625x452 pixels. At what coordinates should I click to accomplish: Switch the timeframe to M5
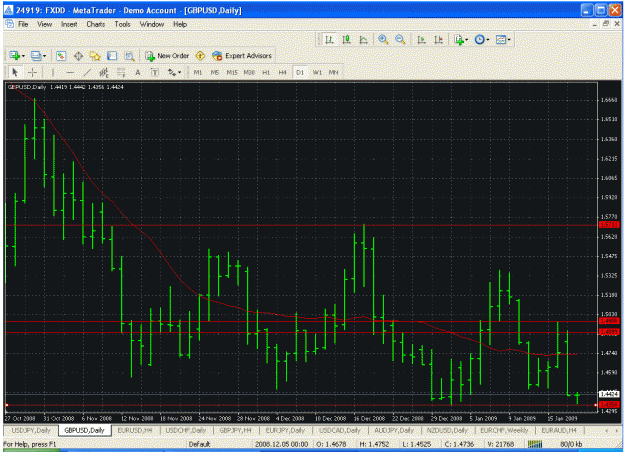pos(214,72)
